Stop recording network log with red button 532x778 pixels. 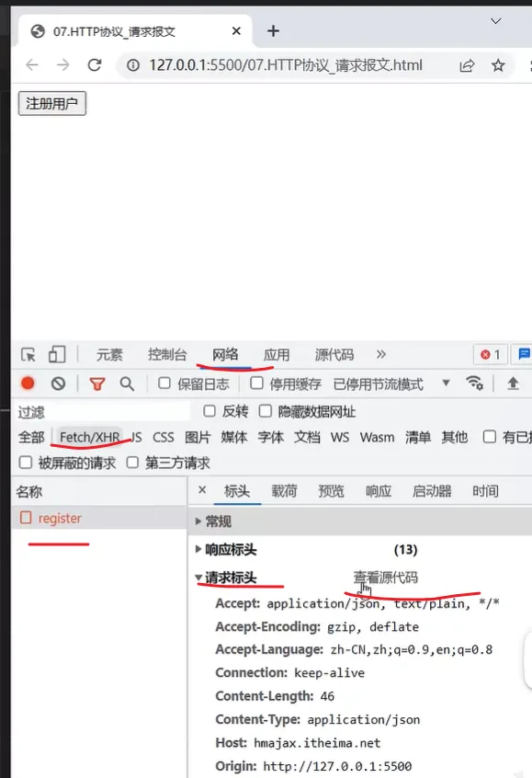(x=28, y=383)
